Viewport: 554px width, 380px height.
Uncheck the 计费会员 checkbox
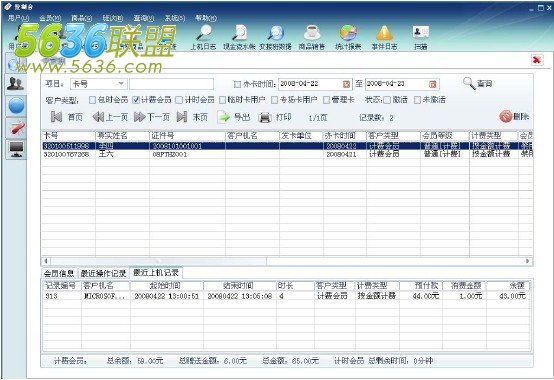(136, 100)
